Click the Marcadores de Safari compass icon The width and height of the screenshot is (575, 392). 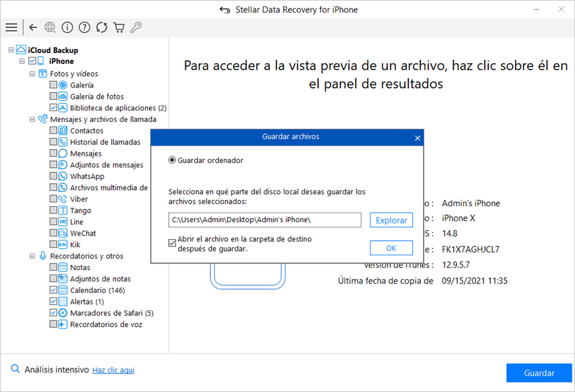tap(63, 313)
